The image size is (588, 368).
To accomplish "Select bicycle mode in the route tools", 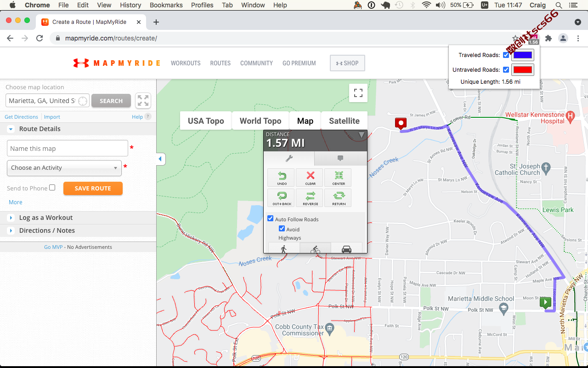I will (x=315, y=249).
